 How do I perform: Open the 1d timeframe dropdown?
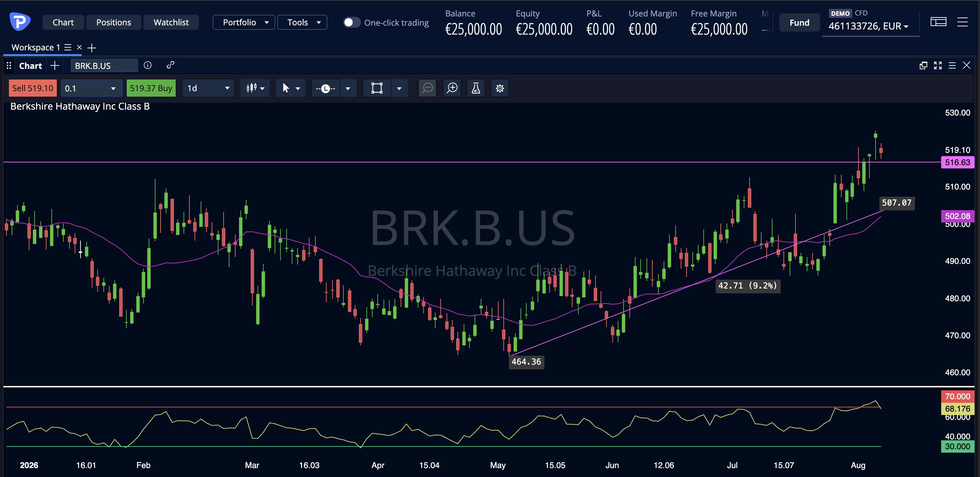[x=208, y=88]
